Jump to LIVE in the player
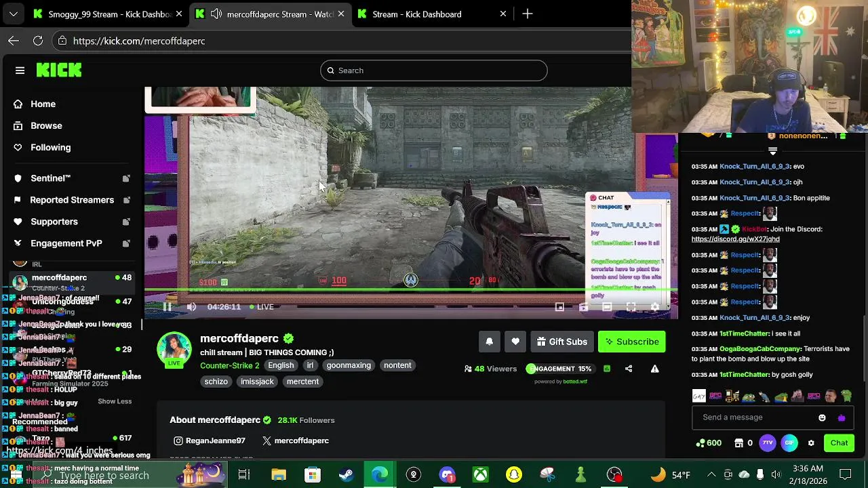868x488 pixels. 261,307
